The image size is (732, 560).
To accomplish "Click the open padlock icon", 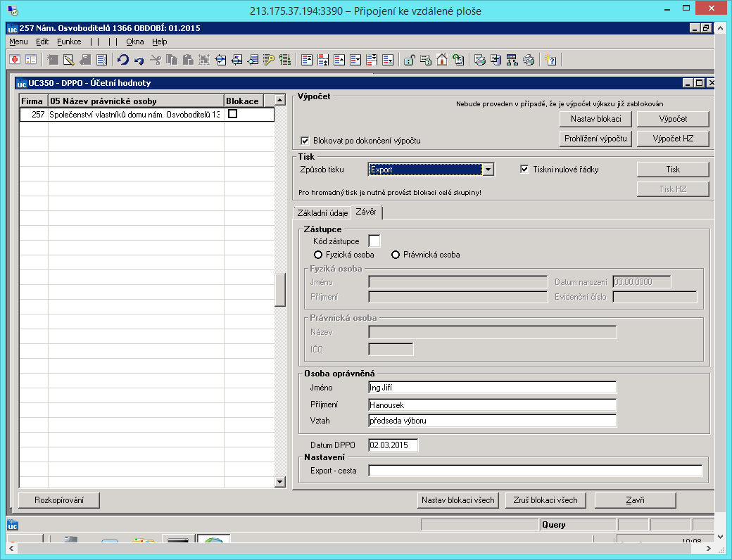I will click(x=410, y=60).
